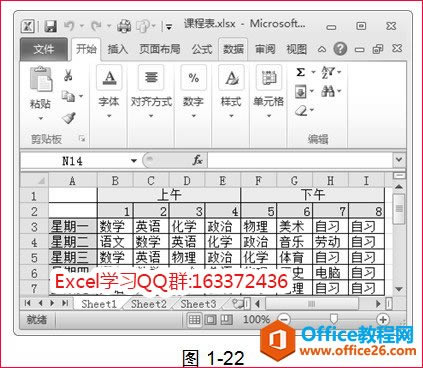Image resolution: width=423 pixels, height=368 pixels.
Task: Switch to the Sheet1 tab
Action: [x=99, y=304]
